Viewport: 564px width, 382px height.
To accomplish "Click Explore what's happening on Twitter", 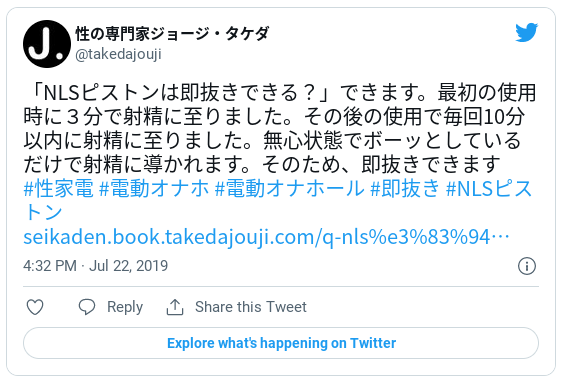I will [281, 343].
